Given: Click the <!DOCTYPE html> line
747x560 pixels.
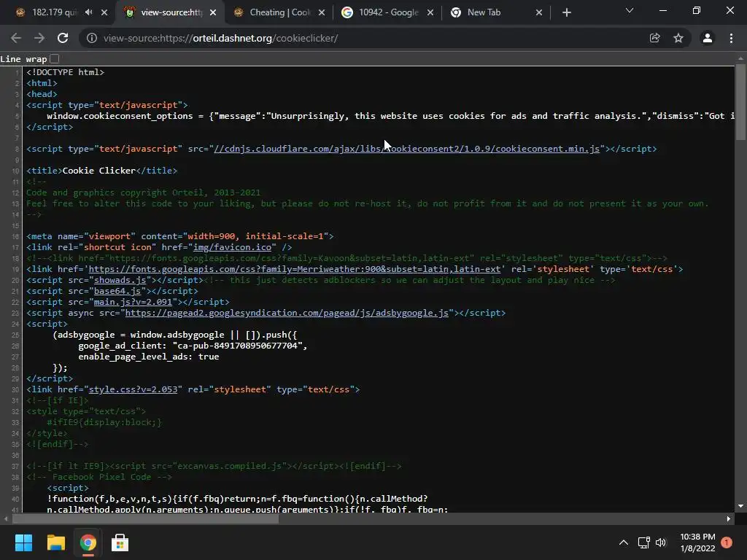Looking at the screenshot, I should pos(65,72).
